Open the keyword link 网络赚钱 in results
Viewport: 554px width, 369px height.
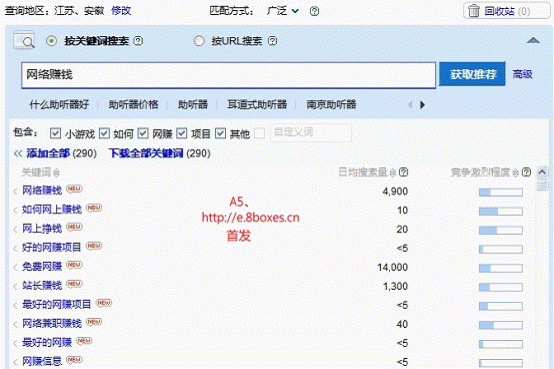tap(42, 190)
